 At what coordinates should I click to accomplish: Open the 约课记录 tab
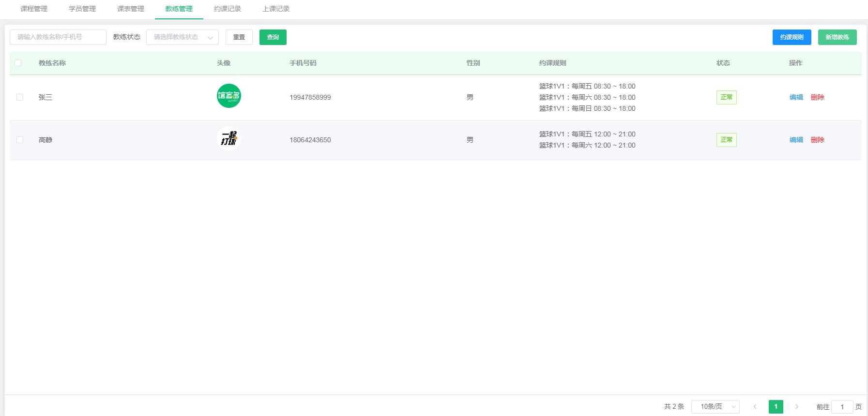coord(228,9)
